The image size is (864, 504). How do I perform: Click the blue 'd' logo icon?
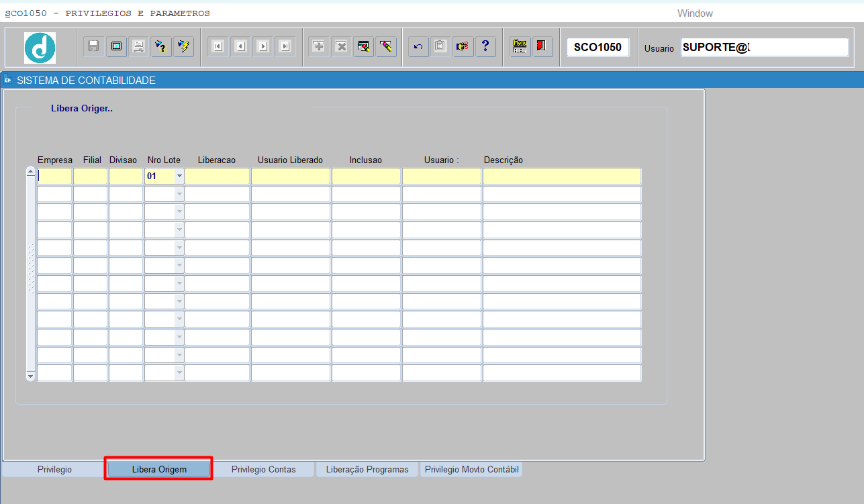pos(40,48)
